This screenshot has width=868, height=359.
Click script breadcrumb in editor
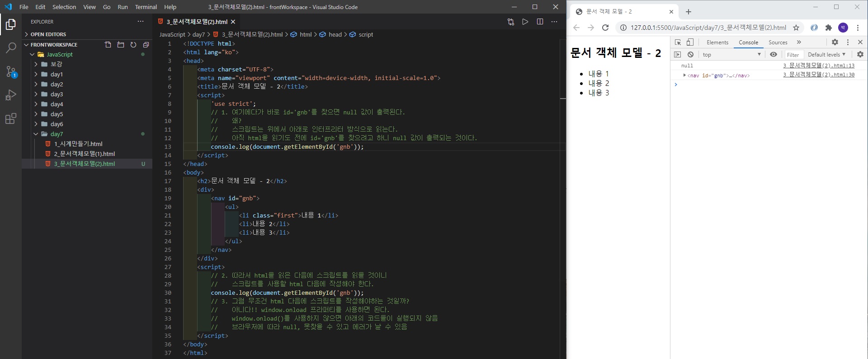pyautogui.click(x=366, y=34)
